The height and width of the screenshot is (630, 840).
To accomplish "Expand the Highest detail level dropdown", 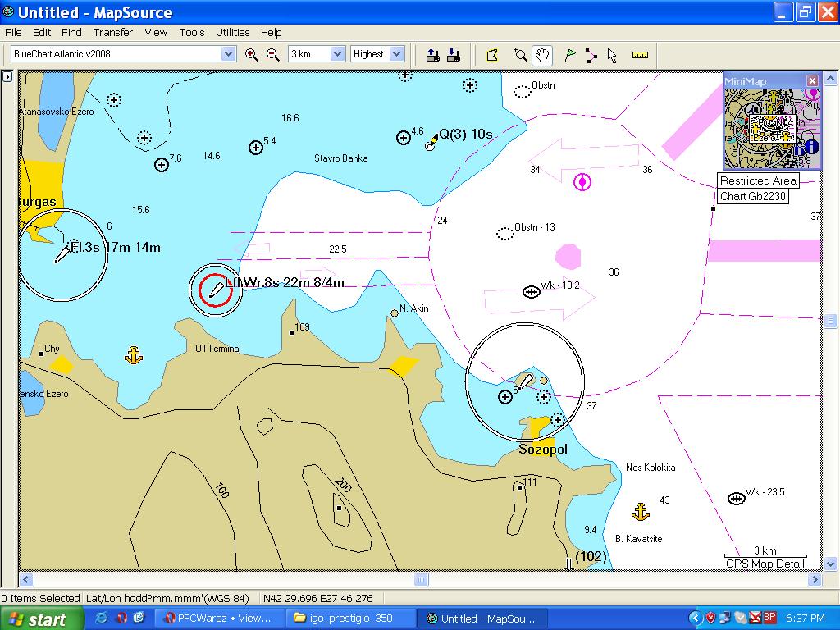I will pos(397,54).
